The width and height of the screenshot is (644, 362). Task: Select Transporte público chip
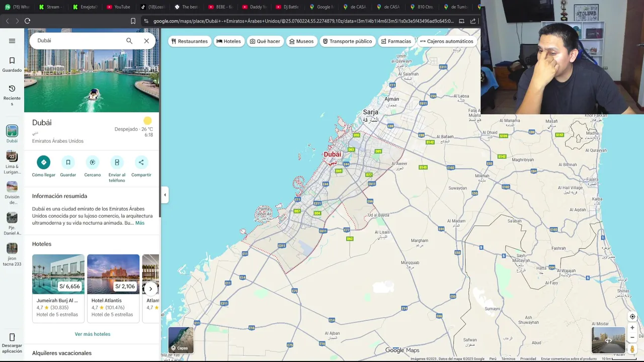pos(347,41)
